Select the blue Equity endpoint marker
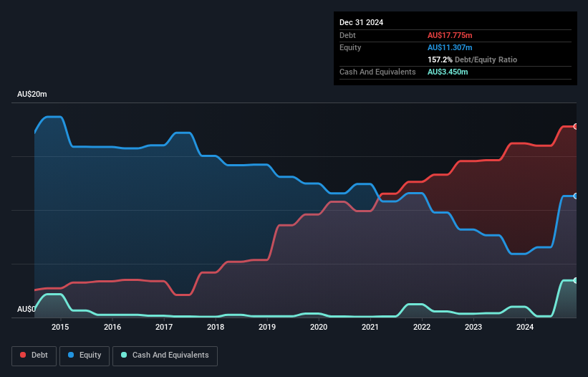The height and width of the screenshot is (377, 588). [x=576, y=196]
